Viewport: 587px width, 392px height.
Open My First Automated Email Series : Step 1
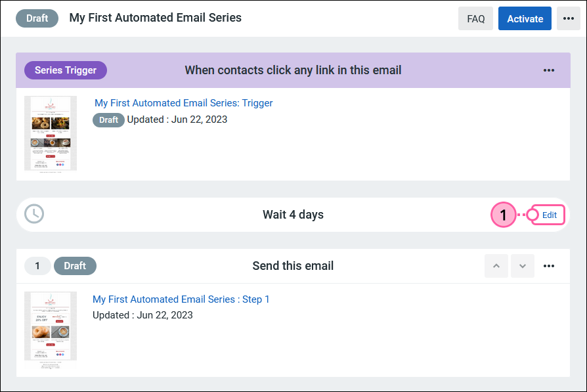pos(181,299)
